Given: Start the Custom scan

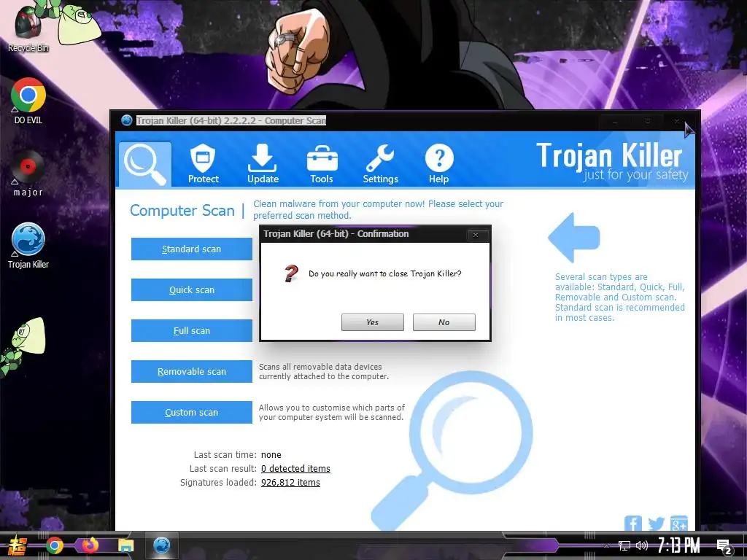Looking at the screenshot, I should 192,413.
